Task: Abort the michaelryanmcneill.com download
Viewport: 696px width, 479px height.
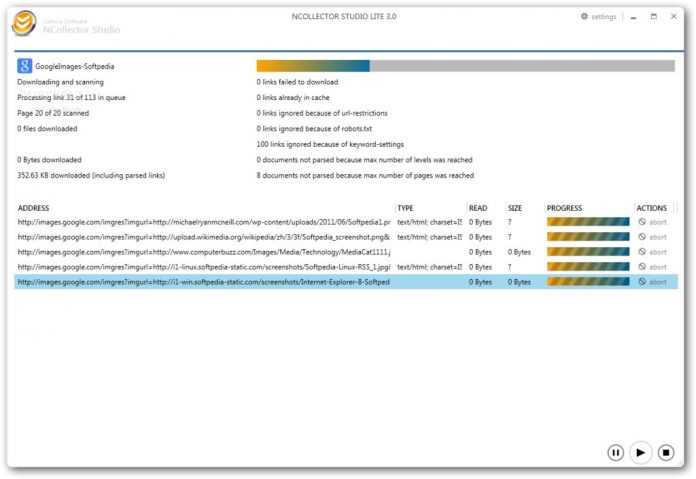Action: 652,222
